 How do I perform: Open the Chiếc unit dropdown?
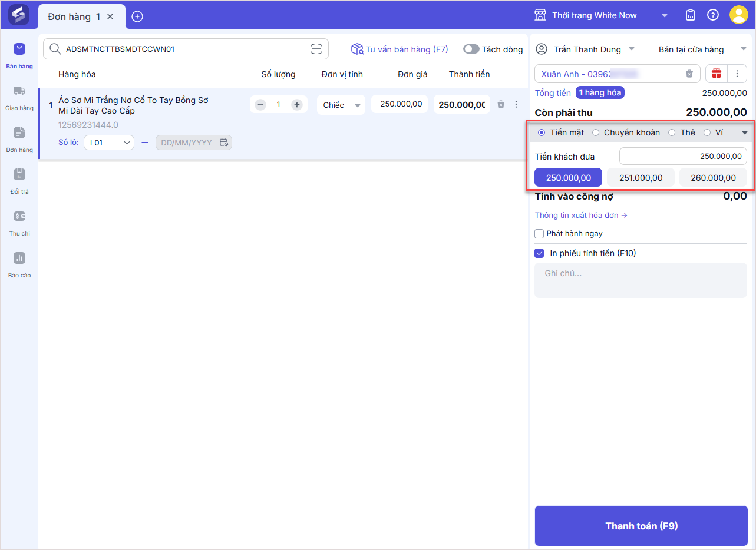coord(341,105)
